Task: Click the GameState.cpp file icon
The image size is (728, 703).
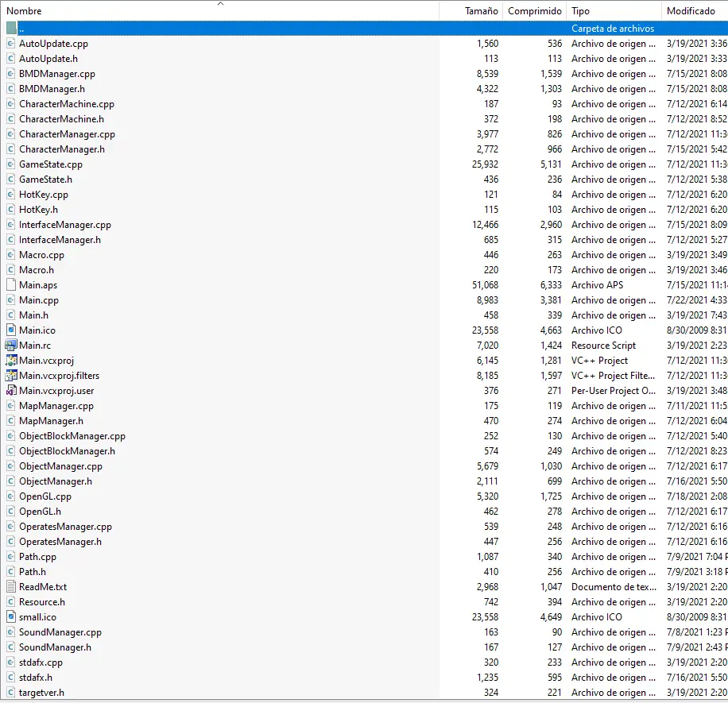Action: [x=11, y=164]
